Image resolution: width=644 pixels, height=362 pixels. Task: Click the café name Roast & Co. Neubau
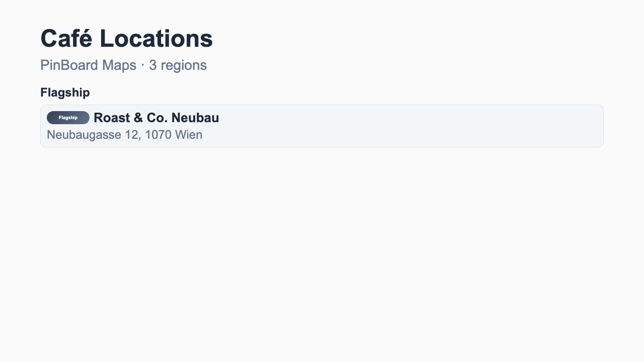(x=156, y=118)
